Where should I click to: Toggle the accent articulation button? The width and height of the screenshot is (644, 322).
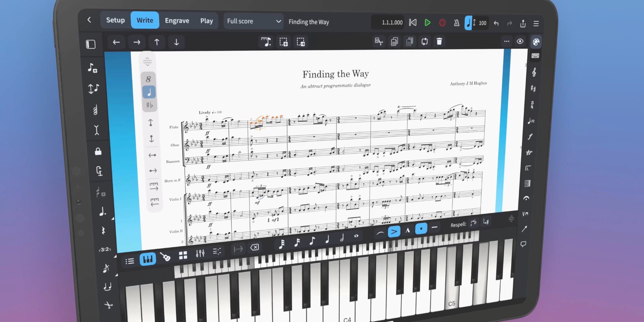point(394,232)
